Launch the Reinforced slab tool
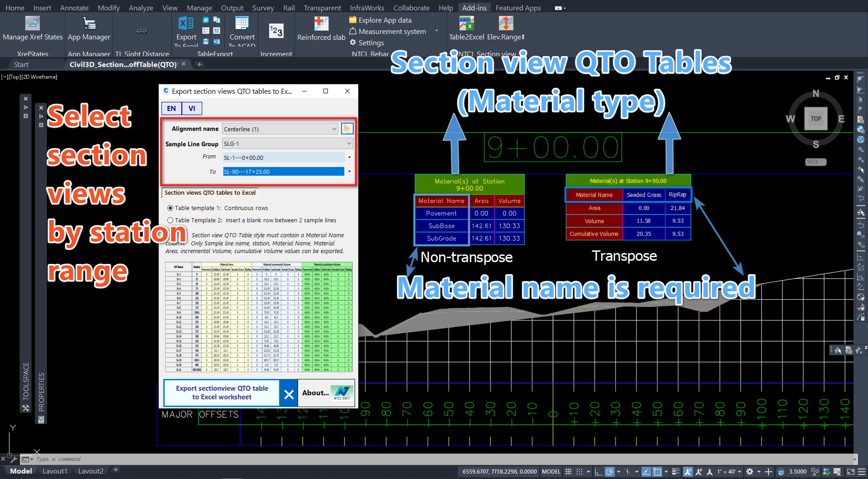Image resolution: width=868 pixels, height=479 pixels. tap(321, 24)
